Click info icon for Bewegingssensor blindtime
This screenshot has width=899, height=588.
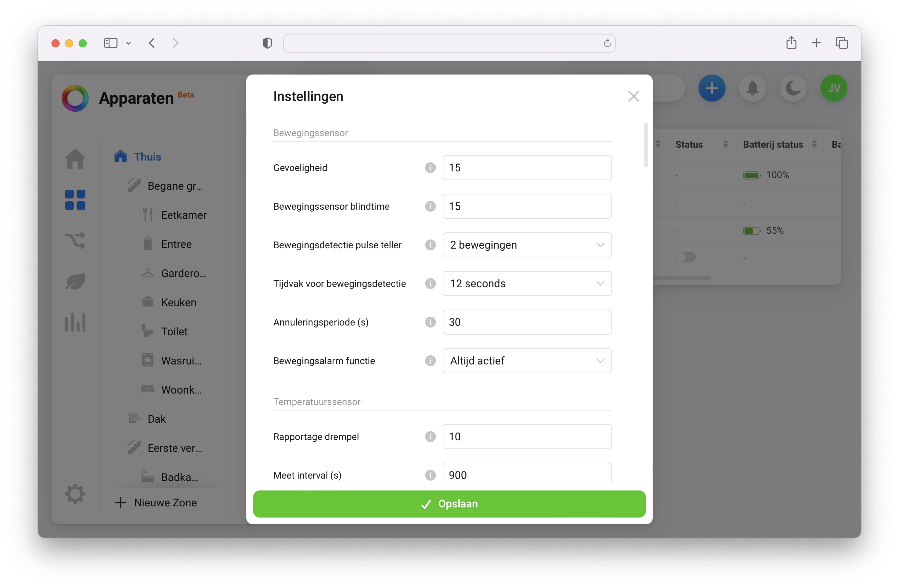pos(430,206)
